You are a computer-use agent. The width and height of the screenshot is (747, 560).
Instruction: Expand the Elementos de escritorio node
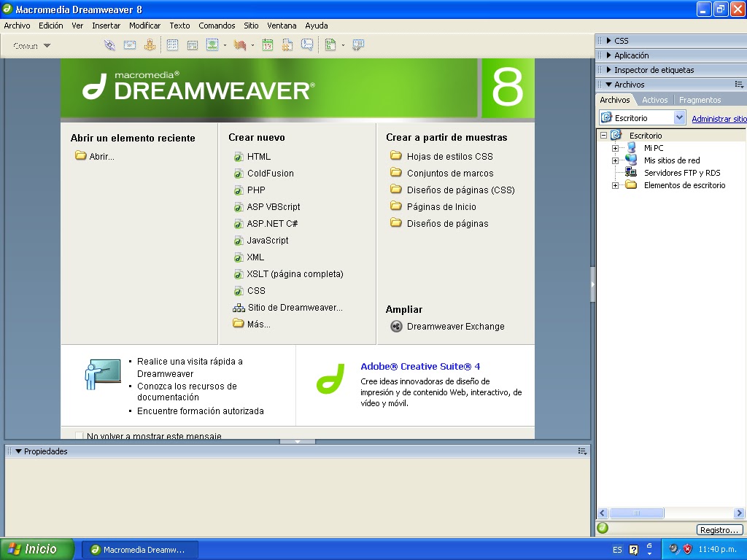(x=616, y=185)
